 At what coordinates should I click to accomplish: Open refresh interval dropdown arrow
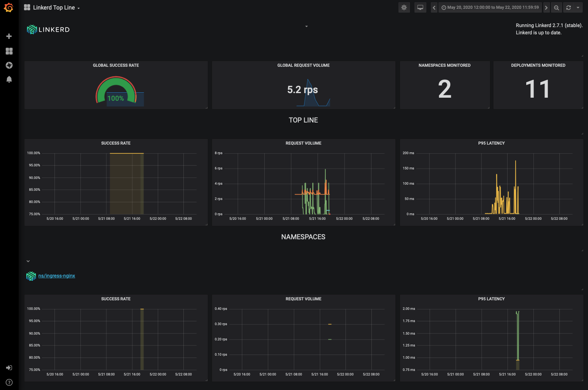(578, 8)
